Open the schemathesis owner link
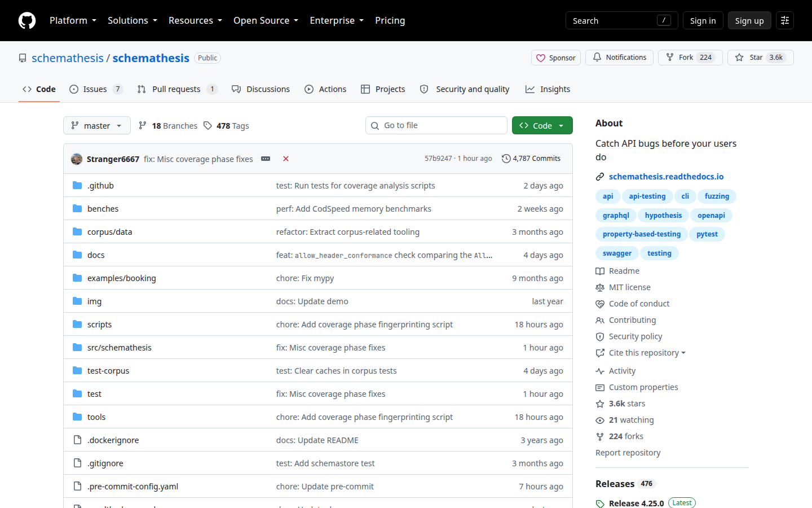Viewport: 812px width, 508px height. (68, 58)
